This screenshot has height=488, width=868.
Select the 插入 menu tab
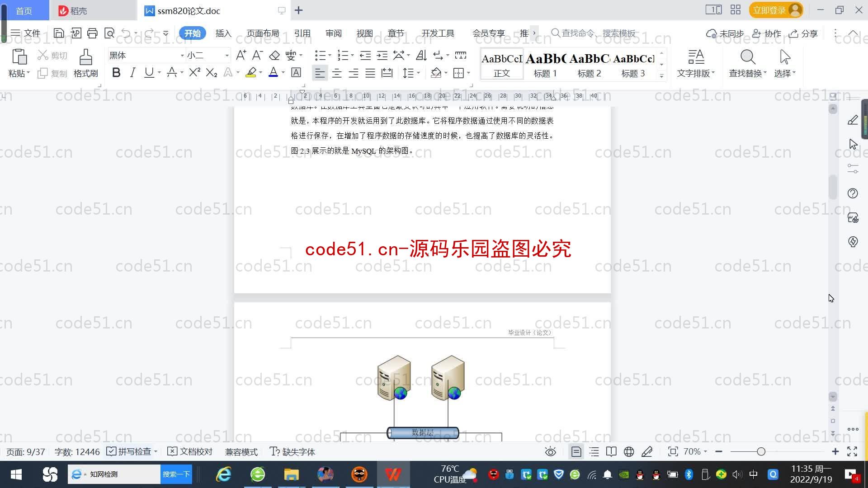coord(224,33)
